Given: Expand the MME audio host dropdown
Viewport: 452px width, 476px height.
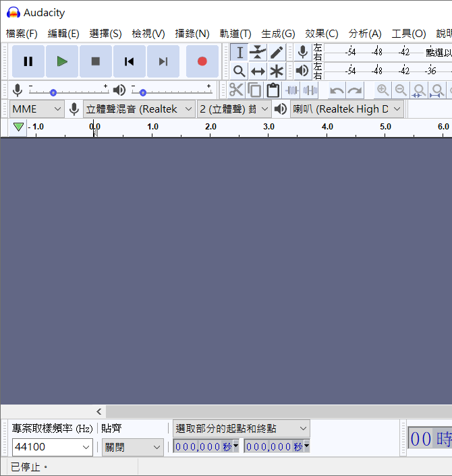Looking at the screenshot, I should 36,109.
